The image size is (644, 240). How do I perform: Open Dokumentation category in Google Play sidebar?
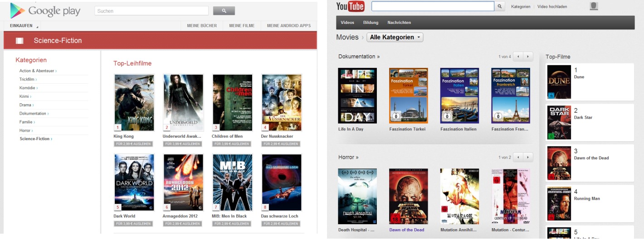pos(34,114)
